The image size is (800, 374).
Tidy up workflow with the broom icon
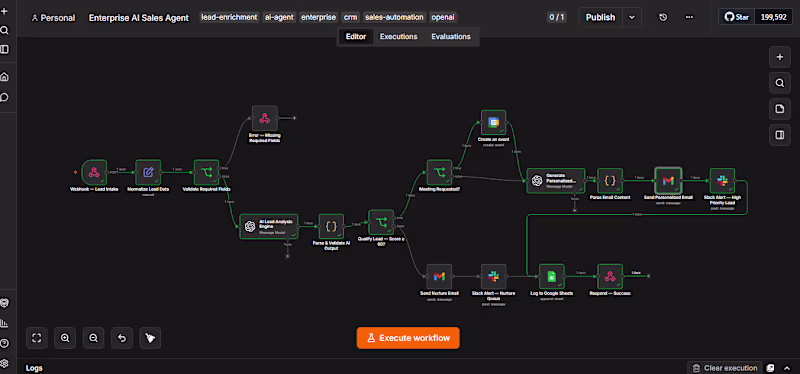tap(150, 338)
